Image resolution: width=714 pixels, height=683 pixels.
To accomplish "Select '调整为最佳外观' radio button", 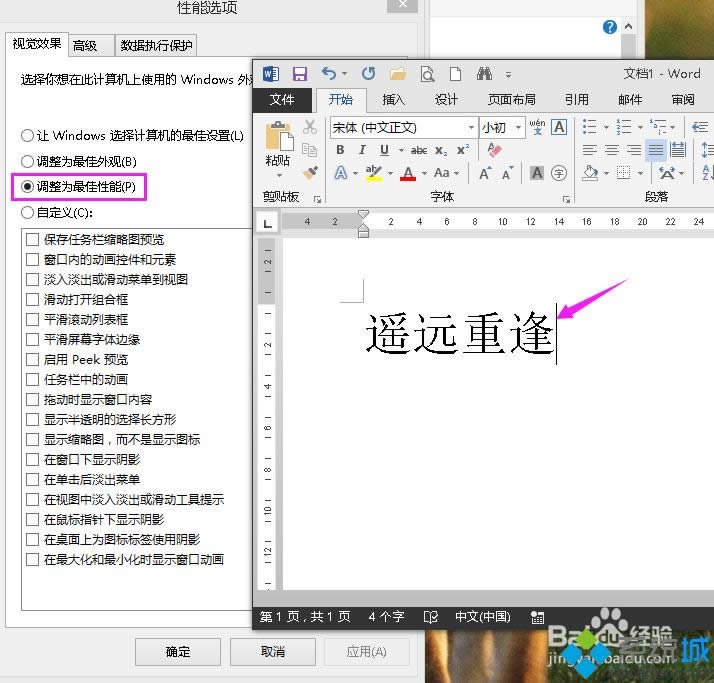I will coord(27,161).
